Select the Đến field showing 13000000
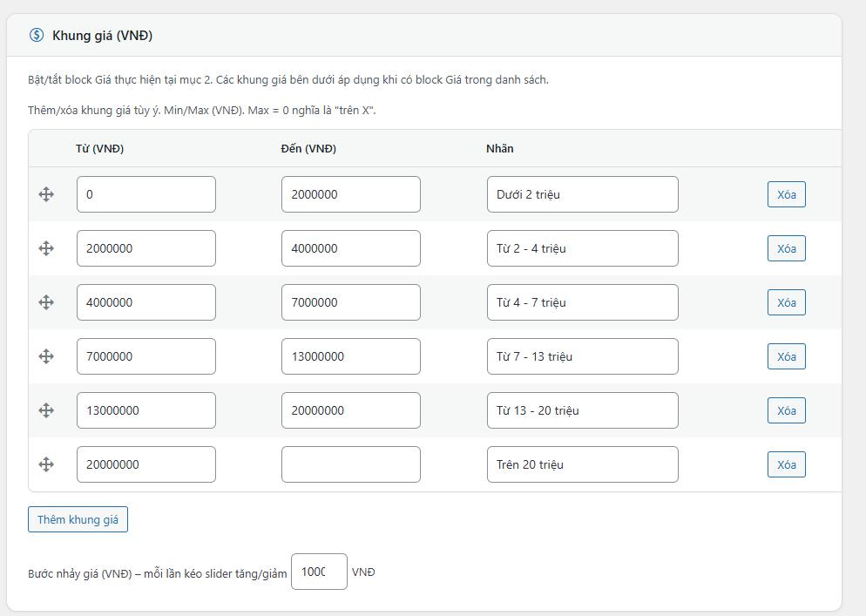866x616 pixels. (350, 356)
